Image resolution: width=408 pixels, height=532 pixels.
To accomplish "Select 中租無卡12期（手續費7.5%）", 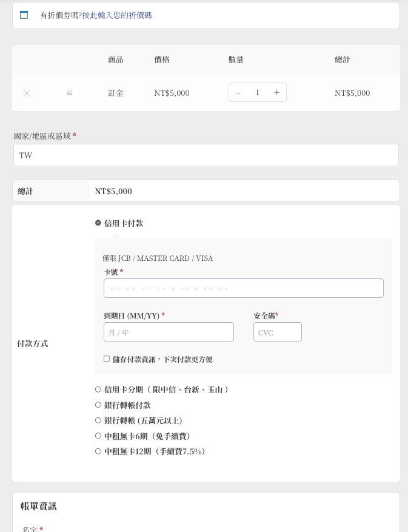I will (x=98, y=451).
